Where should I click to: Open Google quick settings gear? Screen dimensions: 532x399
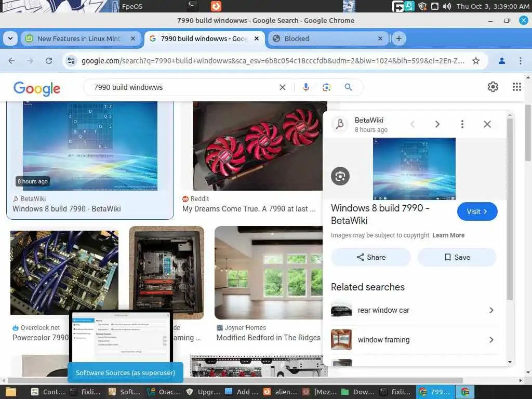pos(493,87)
